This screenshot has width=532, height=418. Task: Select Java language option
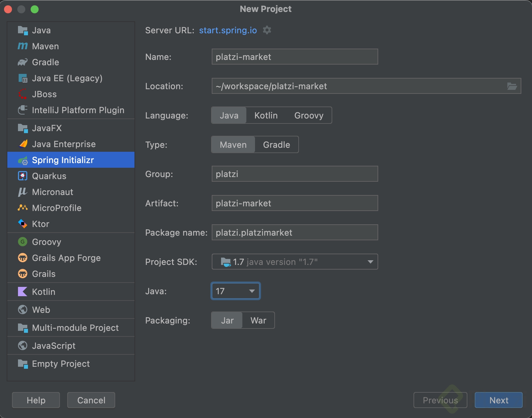pyautogui.click(x=229, y=115)
